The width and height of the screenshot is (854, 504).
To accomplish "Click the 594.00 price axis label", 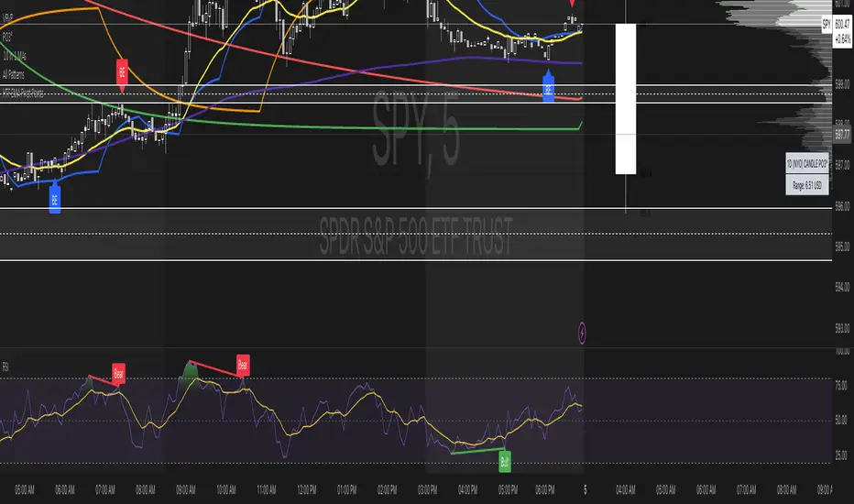I will 842,287.
